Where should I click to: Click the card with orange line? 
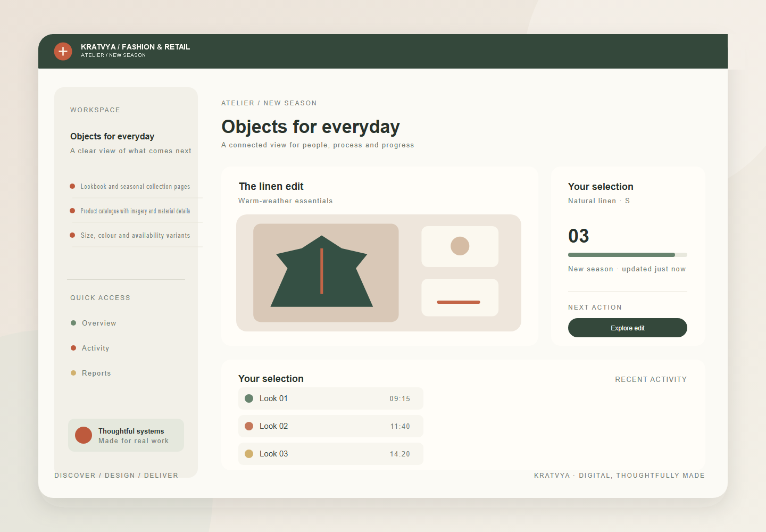click(460, 297)
